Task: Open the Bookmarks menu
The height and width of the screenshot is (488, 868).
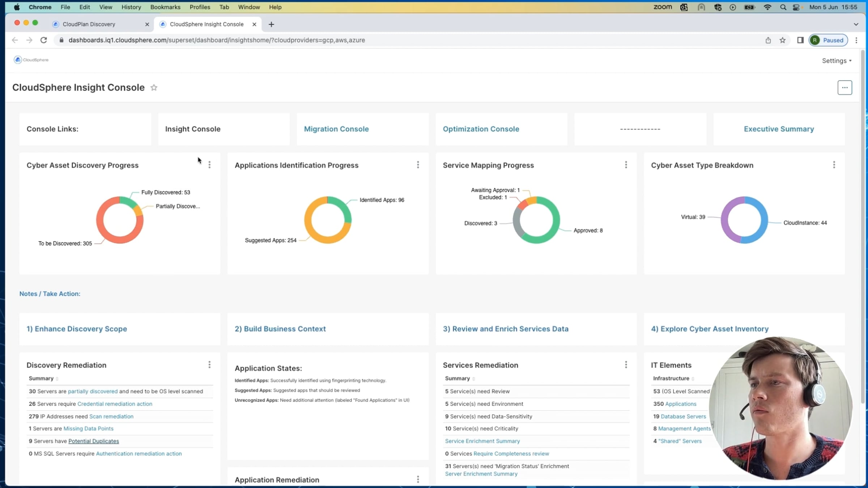Action: 165,7
